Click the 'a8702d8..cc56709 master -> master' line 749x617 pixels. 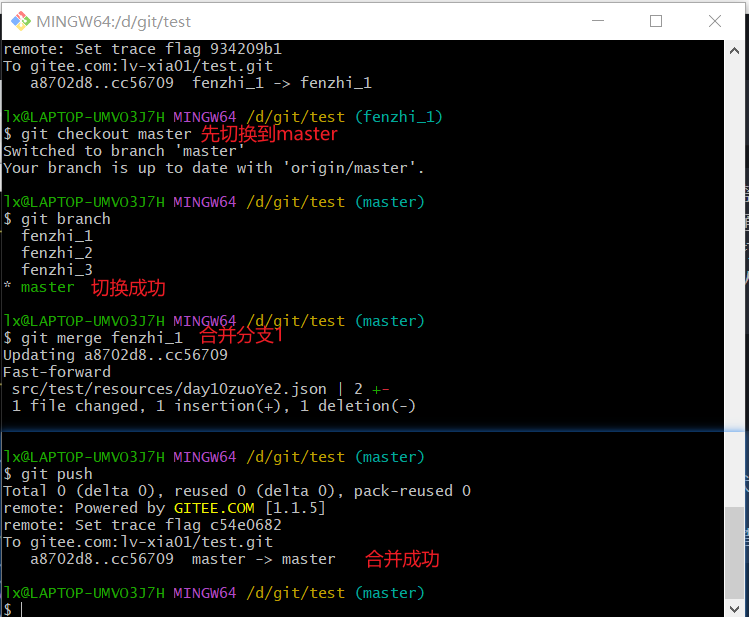[x=183, y=559]
